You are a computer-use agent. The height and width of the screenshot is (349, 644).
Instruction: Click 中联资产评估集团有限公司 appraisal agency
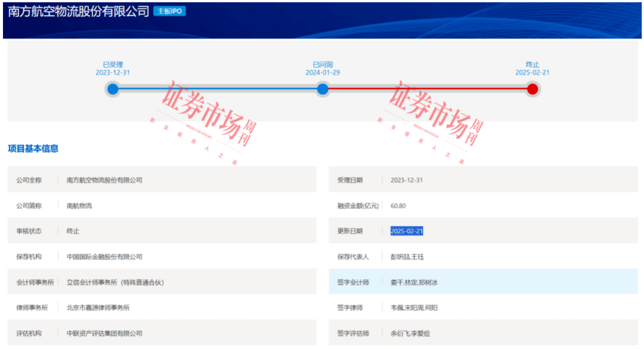point(104,334)
